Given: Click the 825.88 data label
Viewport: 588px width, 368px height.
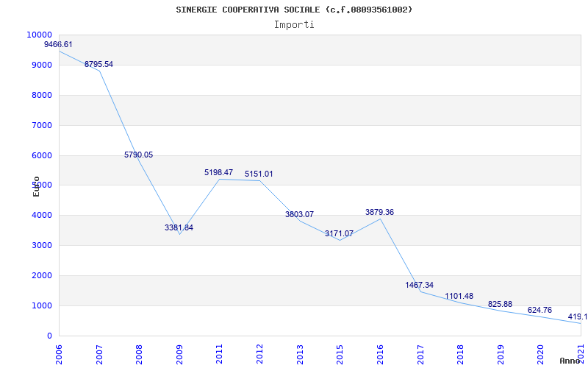Looking at the screenshot, I should pyautogui.click(x=500, y=305).
